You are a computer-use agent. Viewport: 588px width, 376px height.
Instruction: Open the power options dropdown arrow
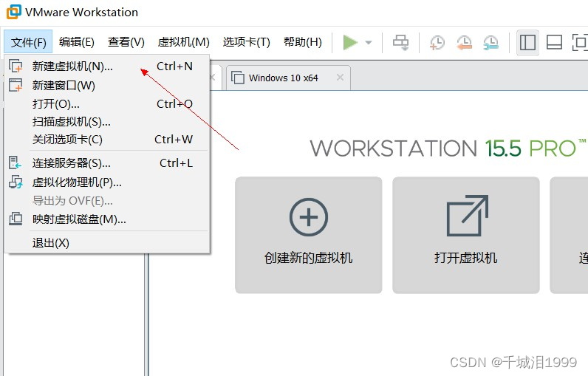click(x=369, y=42)
